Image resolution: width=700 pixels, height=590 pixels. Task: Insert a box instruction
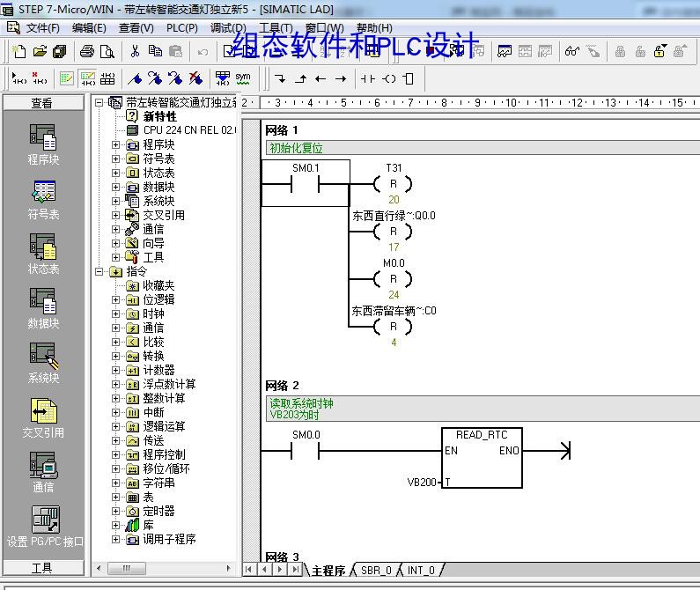pyautogui.click(x=408, y=79)
